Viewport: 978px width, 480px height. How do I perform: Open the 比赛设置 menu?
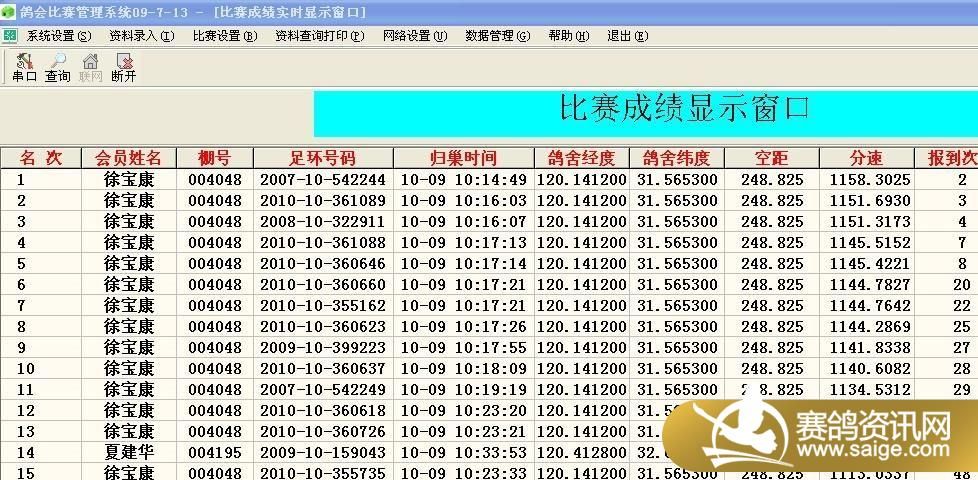click(224, 36)
